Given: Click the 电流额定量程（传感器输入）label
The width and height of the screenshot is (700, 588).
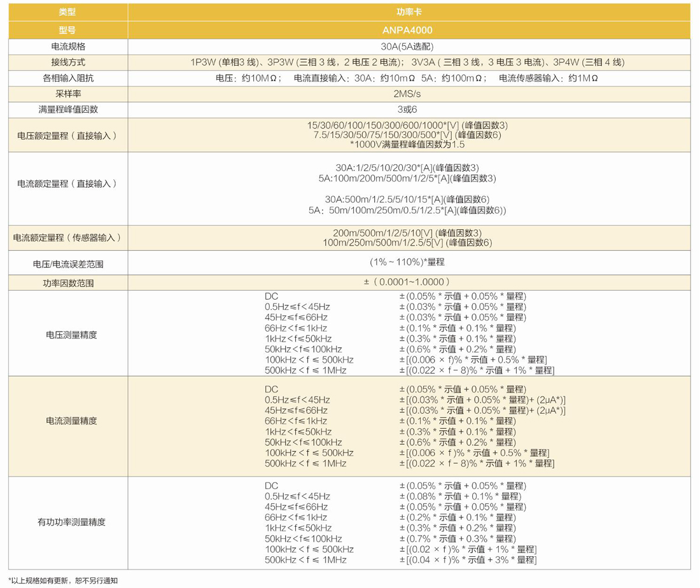Looking at the screenshot, I should 67,238.
